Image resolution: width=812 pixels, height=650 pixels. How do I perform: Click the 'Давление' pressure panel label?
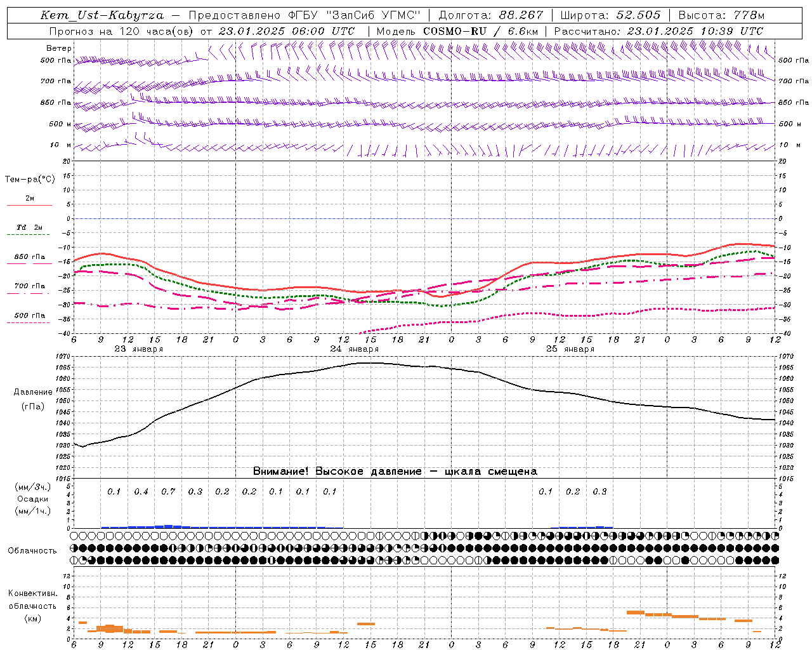(33, 392)
